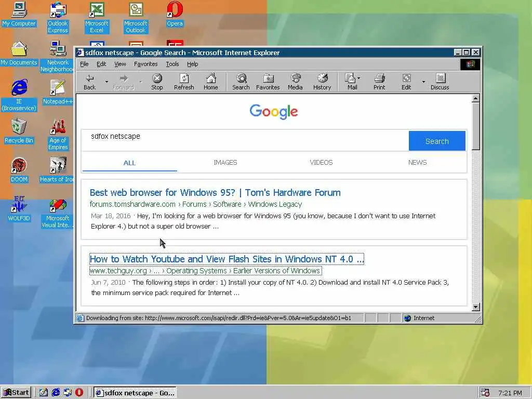This screenshot has width=532, height=399.
Task: Select the My Documents desktop icon
Action: [19, 54]
